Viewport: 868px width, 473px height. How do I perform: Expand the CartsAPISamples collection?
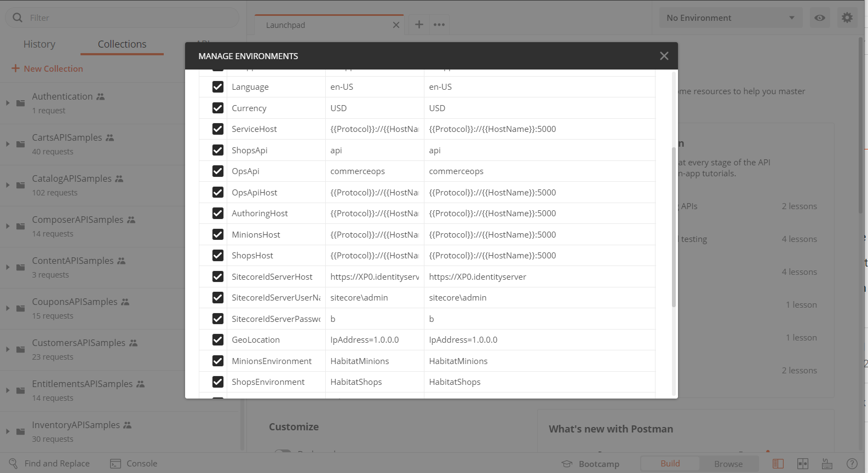click(x=8, y=144)
